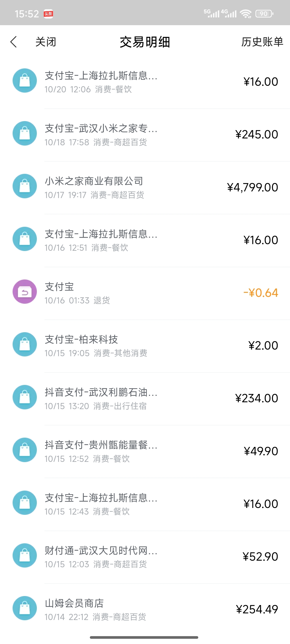The height and width of the screenshot is (644, 290).
Task: Select the ¥254.49 山姆会员商店 amount
Action: (257, 609)
